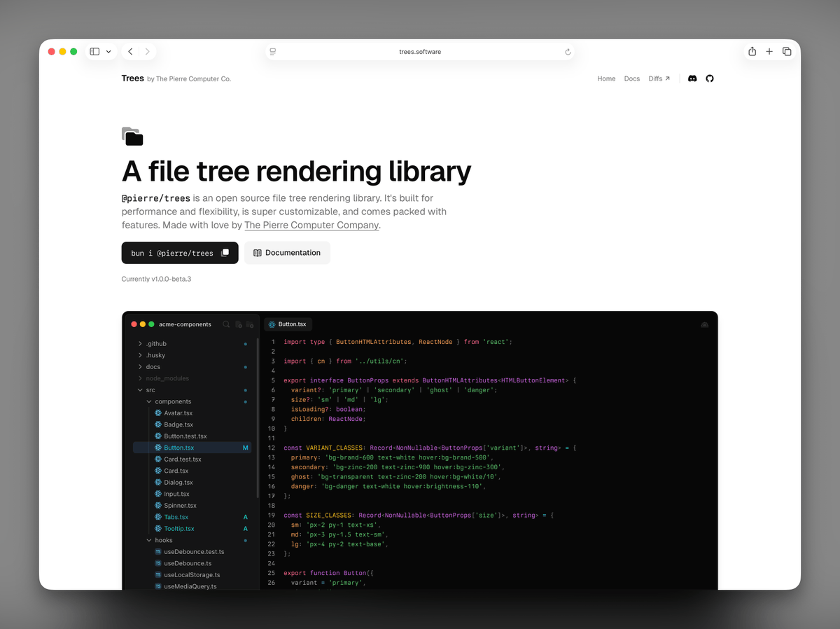
Task: Open Safari sidebar dropdown arrow
Action: (108, 52)
